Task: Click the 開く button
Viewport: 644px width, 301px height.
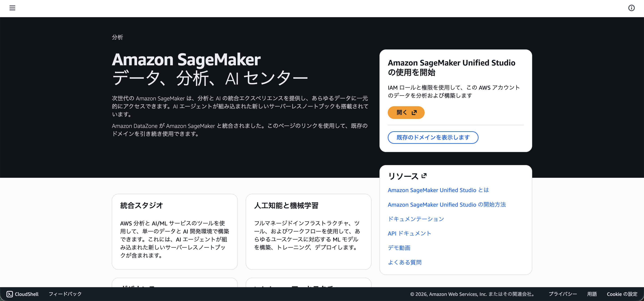Action: tap(406, 112)
